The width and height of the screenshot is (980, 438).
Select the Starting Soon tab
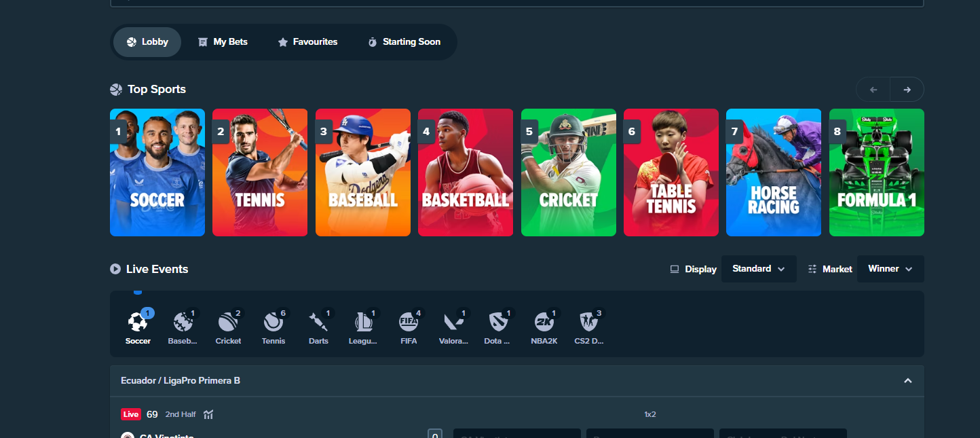[x=404, y=42]
